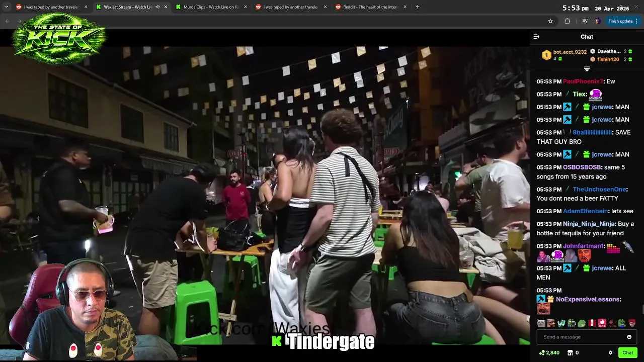Open gifter Davethe... in the leaderboard
644x362 pixels.
coord(609,51)
